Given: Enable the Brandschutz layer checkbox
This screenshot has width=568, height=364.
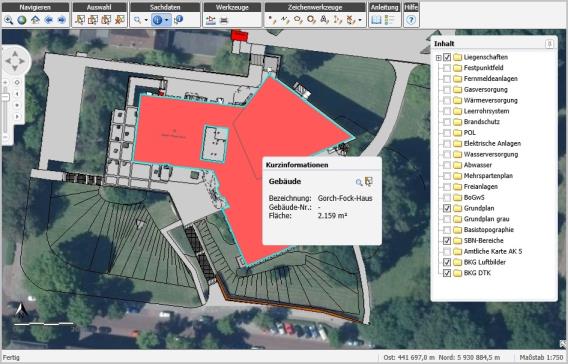Looking at the screenshot, I should pyautogui.click(x=447, y=122).
